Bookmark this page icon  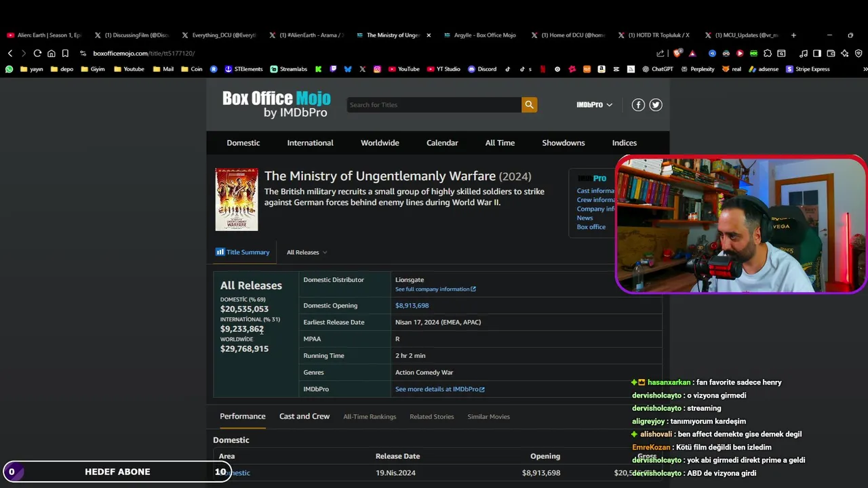65,53
